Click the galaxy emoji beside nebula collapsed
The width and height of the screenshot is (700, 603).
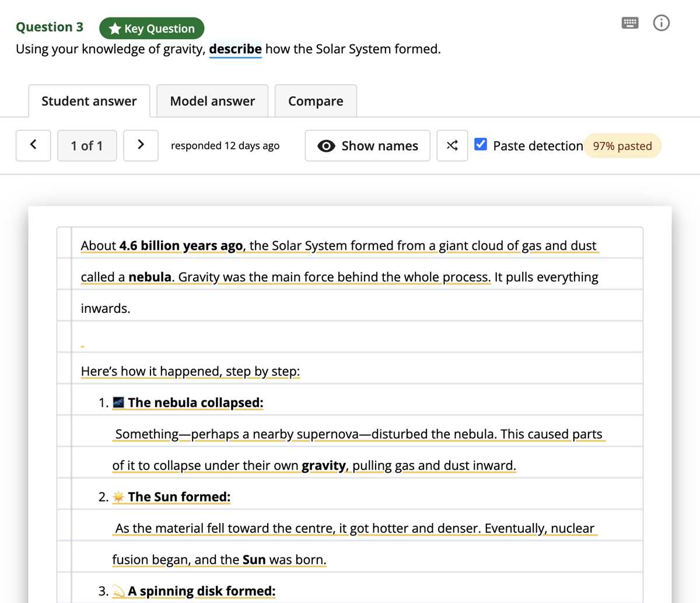118,402
